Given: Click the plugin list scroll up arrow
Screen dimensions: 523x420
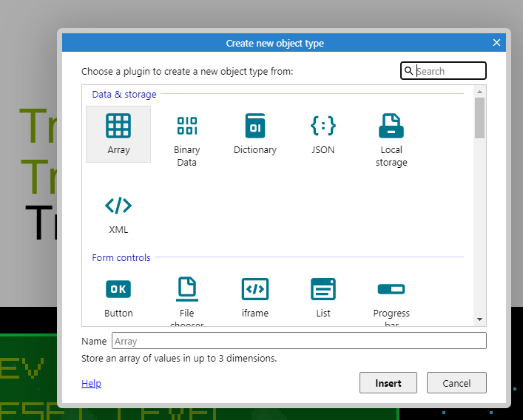Looking at the screenshot, I should [x=479, y=92].
